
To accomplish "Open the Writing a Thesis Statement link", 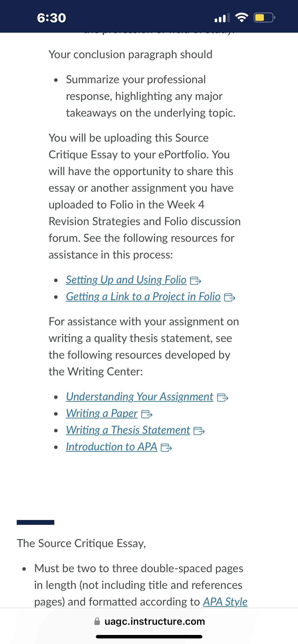I will pos(128,430).
